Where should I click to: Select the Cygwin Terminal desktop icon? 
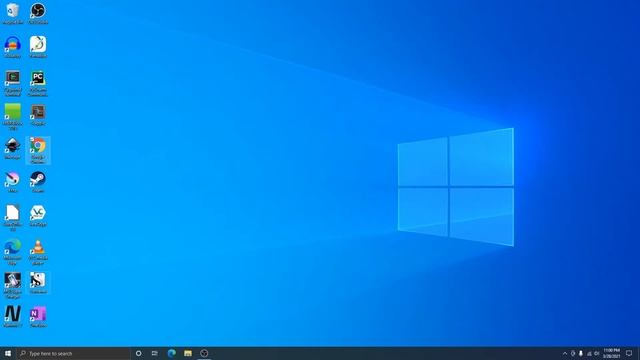(13, 83)
